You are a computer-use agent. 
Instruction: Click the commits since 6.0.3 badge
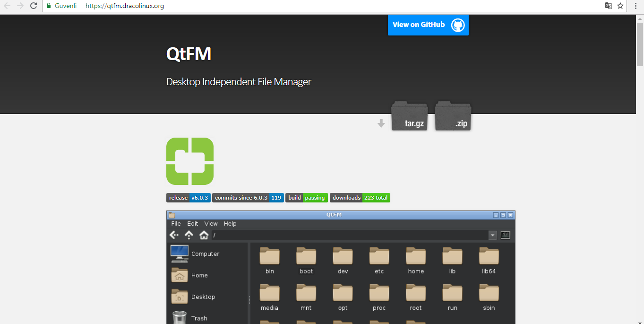248,198
